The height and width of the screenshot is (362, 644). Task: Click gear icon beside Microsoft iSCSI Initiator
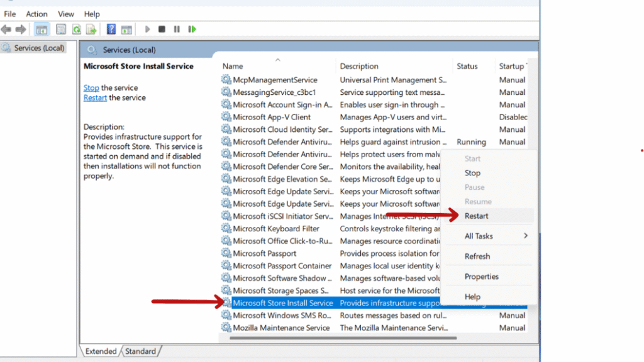tap(226, 216)
